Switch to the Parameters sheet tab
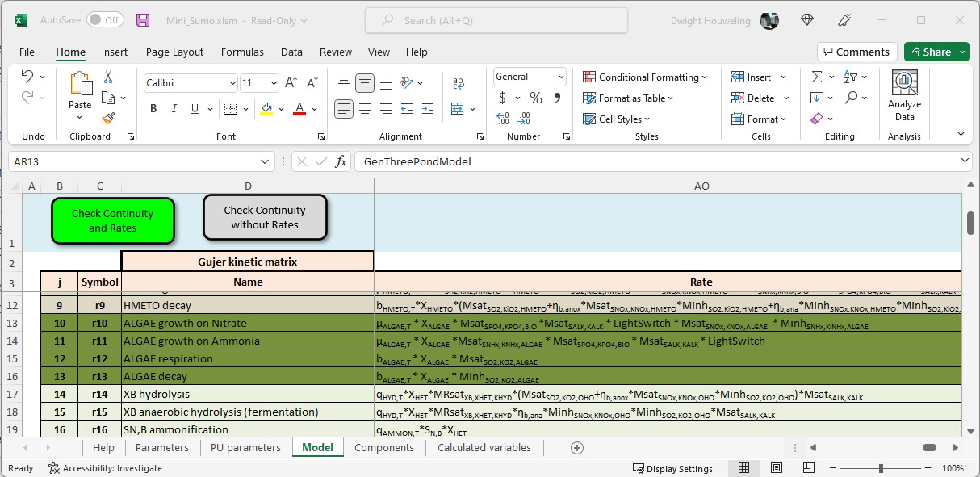 [x=162, y=447]
